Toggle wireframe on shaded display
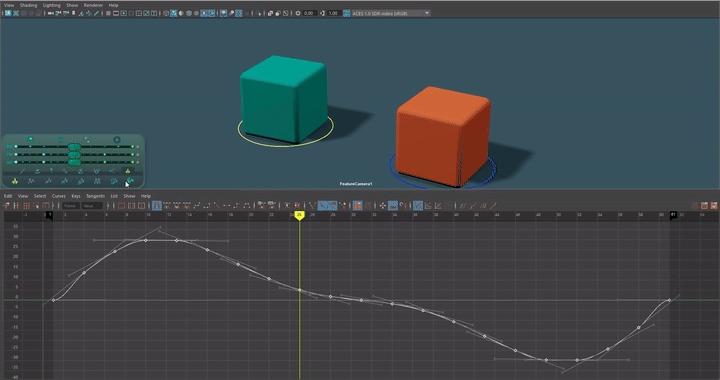The image size is (720, 380). (x=189, y=13)
